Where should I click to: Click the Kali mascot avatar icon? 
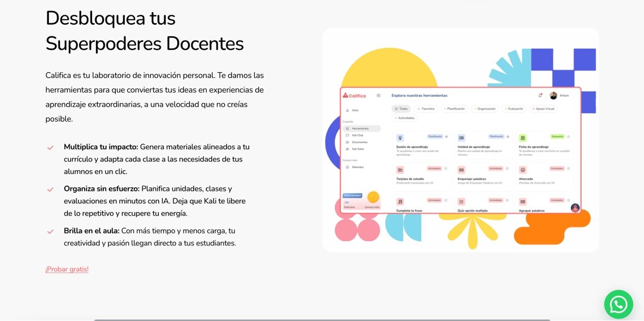click(x=575, y=207)
